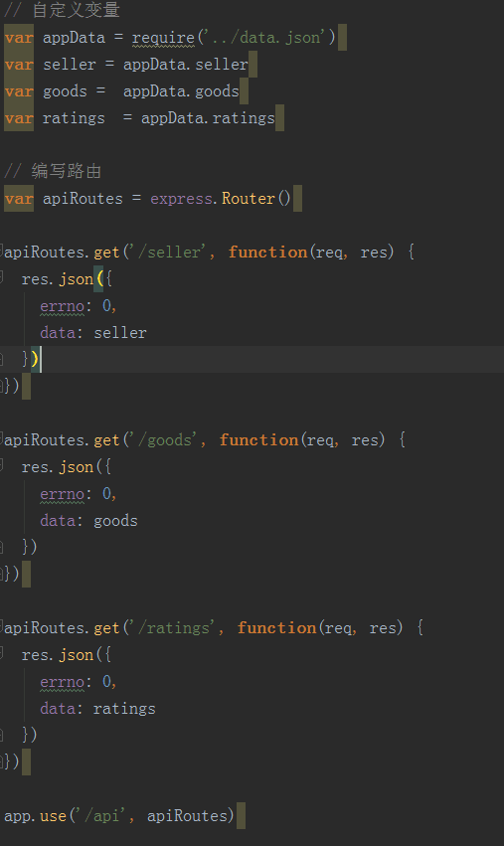Screen dimensions: 504x846
Task: Click the '/goods' route string
Action: [165, 440]
